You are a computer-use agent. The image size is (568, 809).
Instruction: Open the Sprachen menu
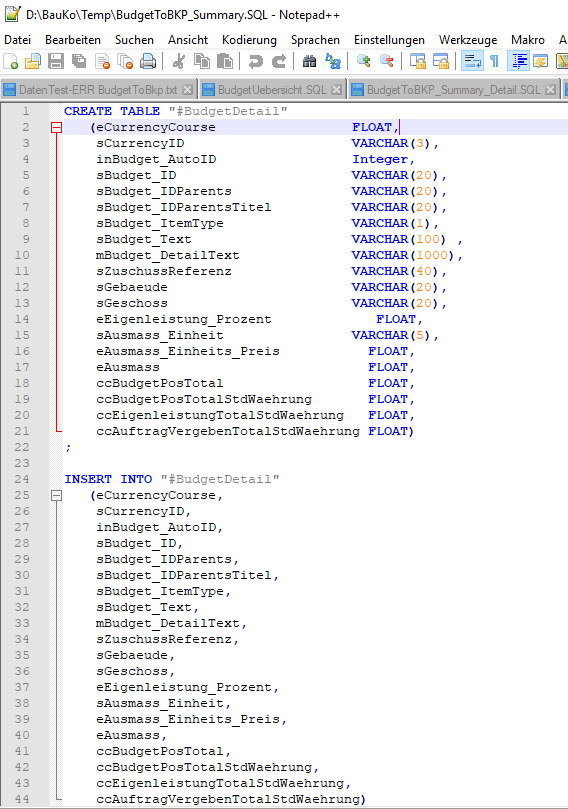(315, 40)
